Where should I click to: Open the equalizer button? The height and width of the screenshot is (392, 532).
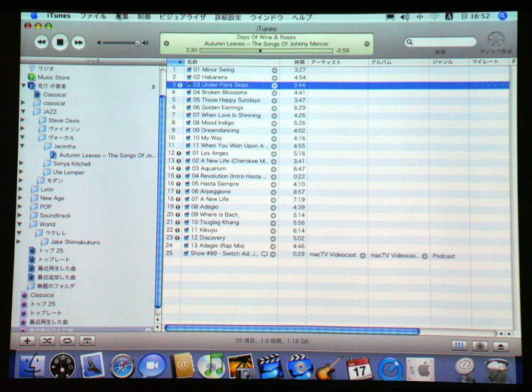coord(459,346)
